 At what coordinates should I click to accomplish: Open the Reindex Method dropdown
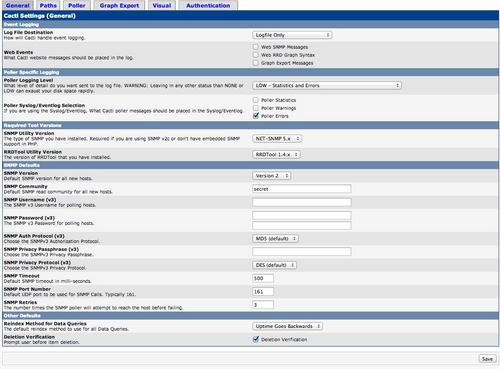[287, 326]
